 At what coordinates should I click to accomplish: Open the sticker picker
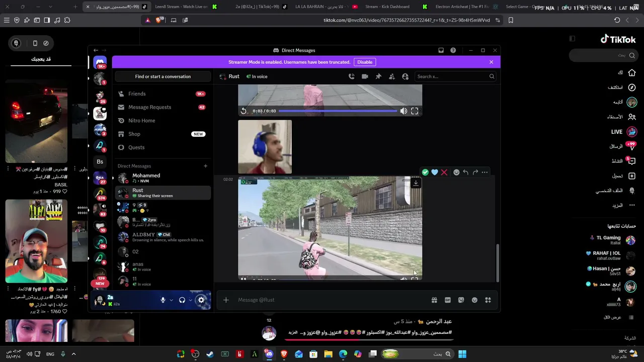tap(461, 300)
